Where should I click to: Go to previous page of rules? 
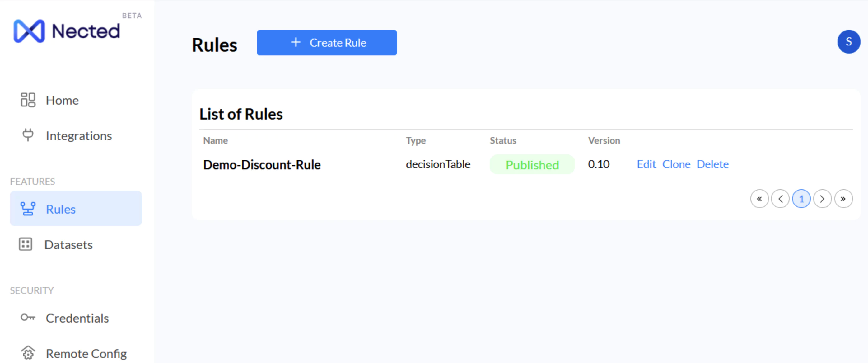(780, 199)
